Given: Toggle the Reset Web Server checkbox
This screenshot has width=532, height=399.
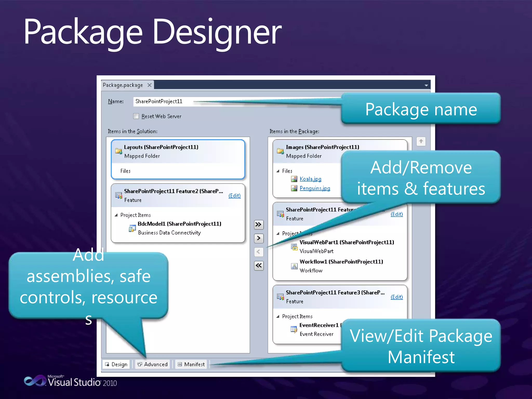Looking at the screenshot, I should pos(136,116).
